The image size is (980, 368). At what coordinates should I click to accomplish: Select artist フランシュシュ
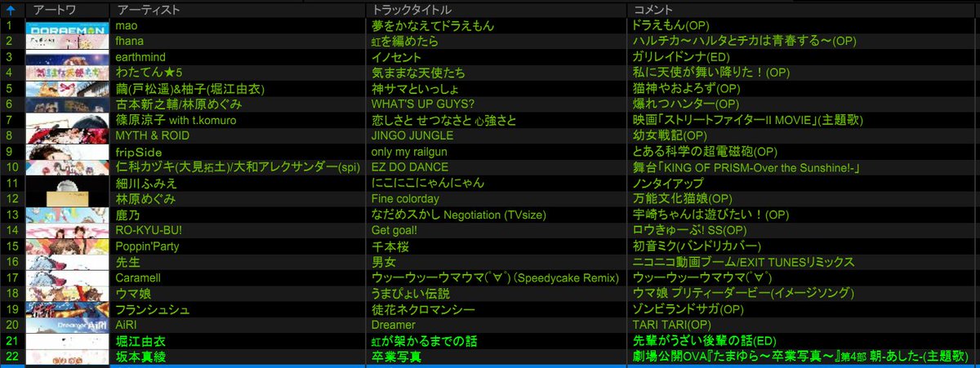153,309
